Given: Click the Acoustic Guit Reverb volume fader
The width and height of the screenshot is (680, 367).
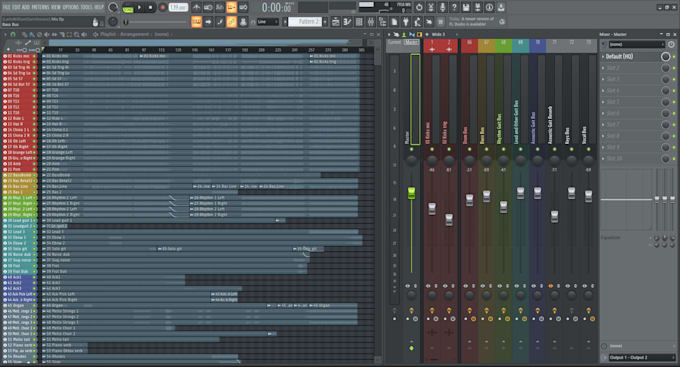Looking at the screenshot, I should (554, 216).
